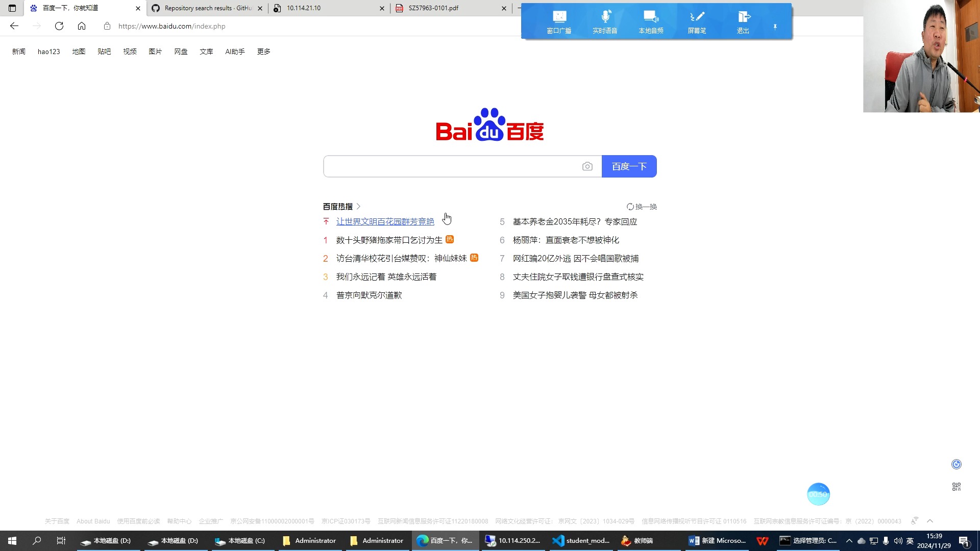
Task: Click inside the Baidu search box
Action: 449,166
